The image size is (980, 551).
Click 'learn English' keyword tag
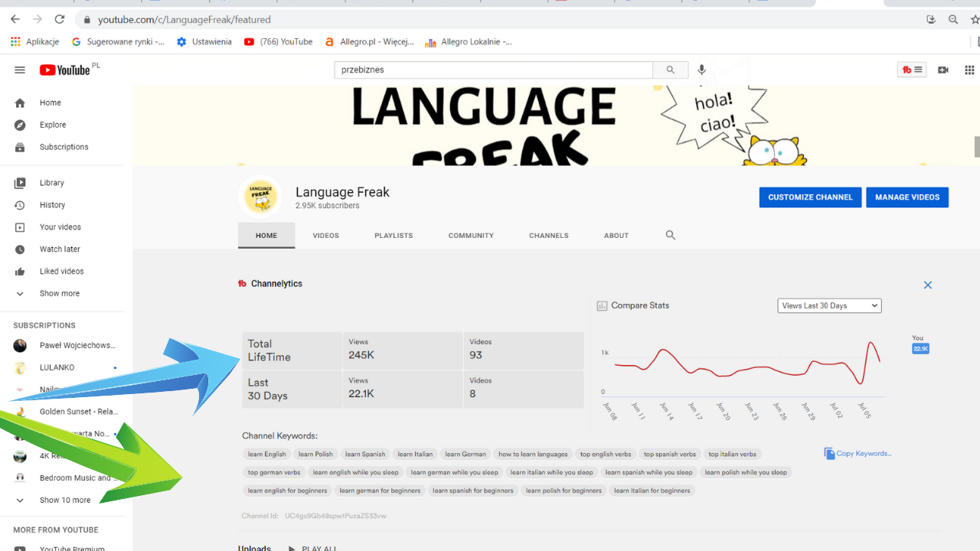pos(266,454)
